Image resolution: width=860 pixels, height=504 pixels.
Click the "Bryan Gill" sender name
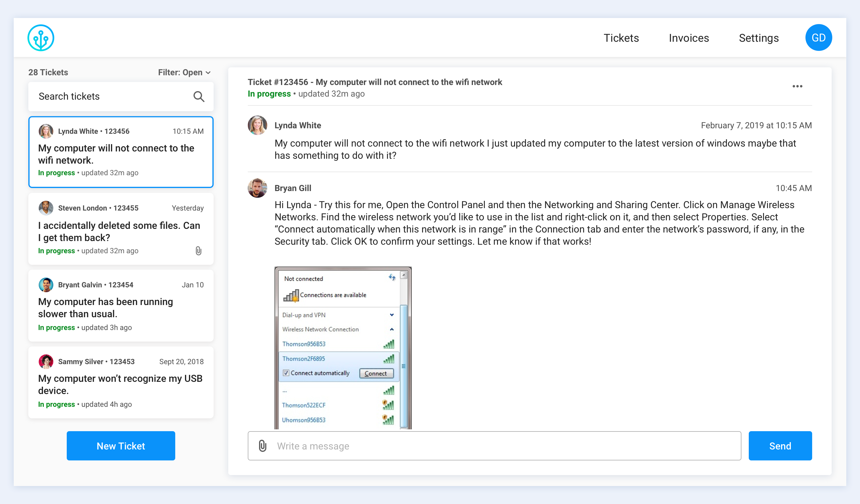coord(293,188)
